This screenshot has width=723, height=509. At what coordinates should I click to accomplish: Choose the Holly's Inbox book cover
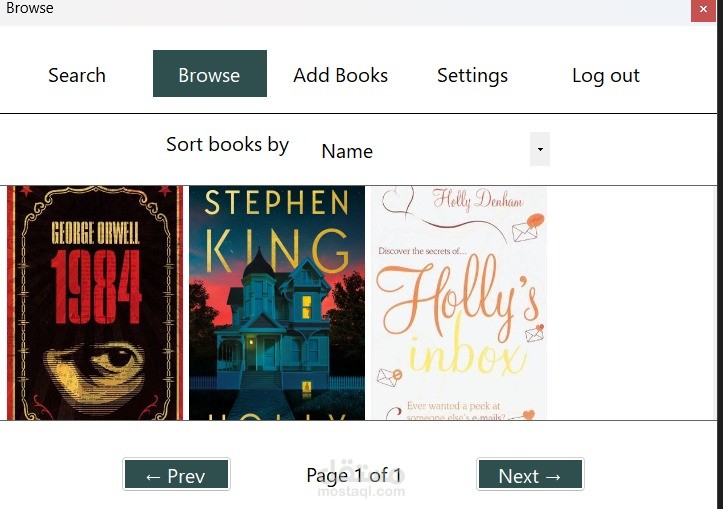(x=459, y=303)
